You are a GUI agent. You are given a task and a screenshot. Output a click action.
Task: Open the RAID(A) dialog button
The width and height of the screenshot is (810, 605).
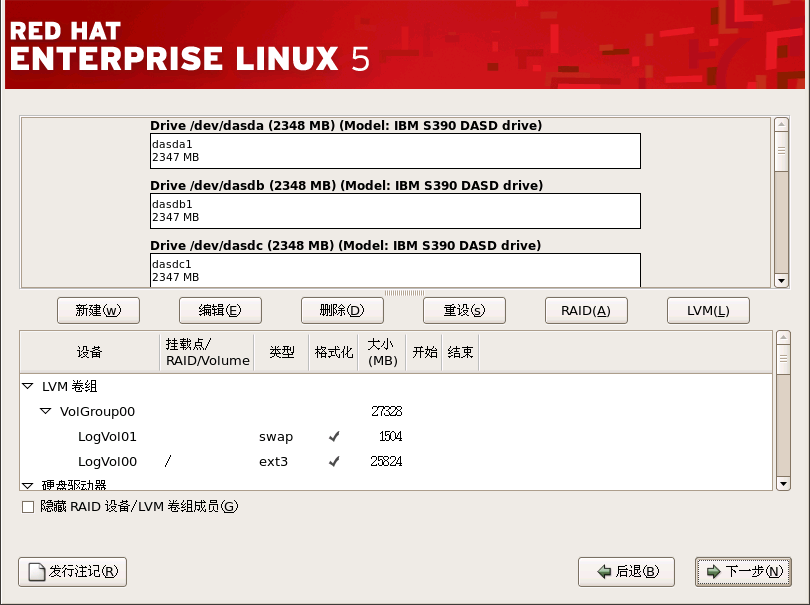pyautogui.click(x=586, y=311)
